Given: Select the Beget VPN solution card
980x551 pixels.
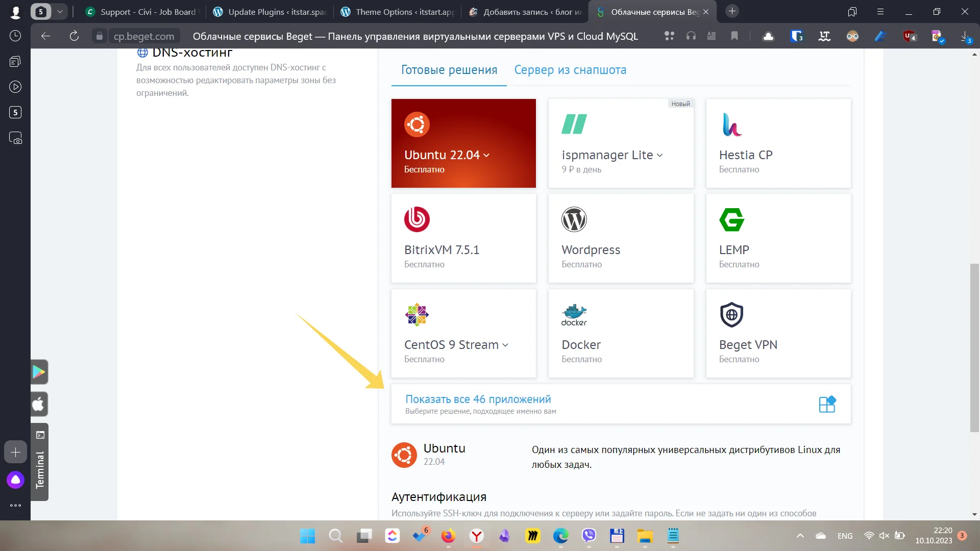Looking at the screenshot, I should point(778,333).
